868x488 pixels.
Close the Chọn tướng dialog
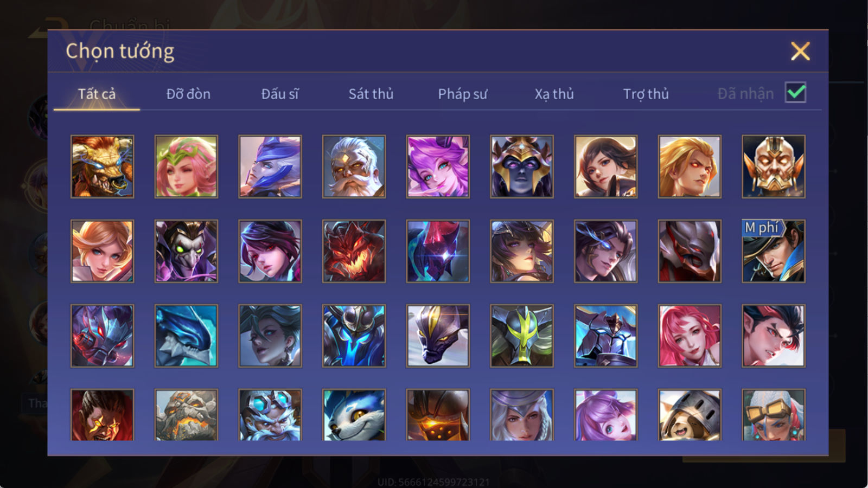pyautogui.click(x=800, y=52)
